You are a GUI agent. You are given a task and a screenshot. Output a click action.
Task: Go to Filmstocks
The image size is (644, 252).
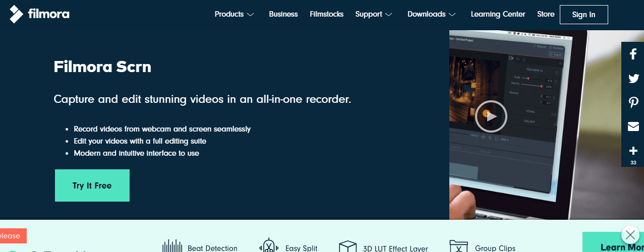click(x=327, y=14)
